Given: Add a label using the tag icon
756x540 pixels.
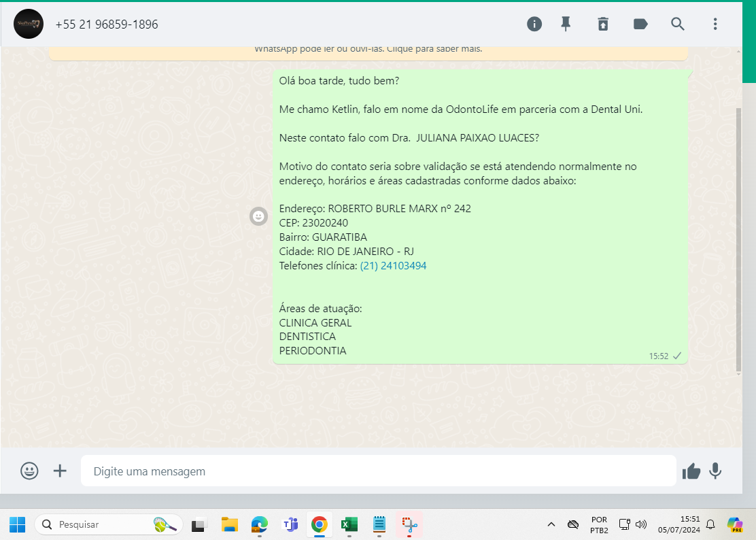Looking at the screenshot, I should click(640, 24).
